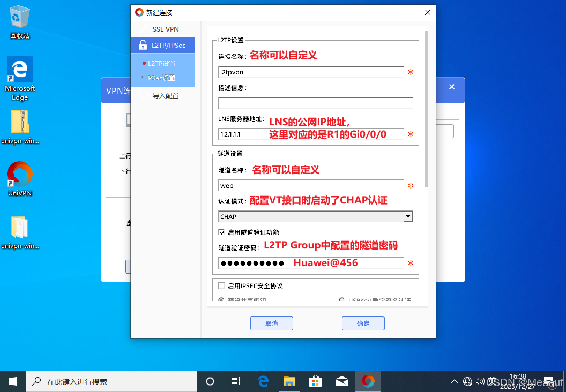This screenshot has height=392, width=566.
Task: Select the L2TP/IPSec tab
Action: (x=163, y=45)
